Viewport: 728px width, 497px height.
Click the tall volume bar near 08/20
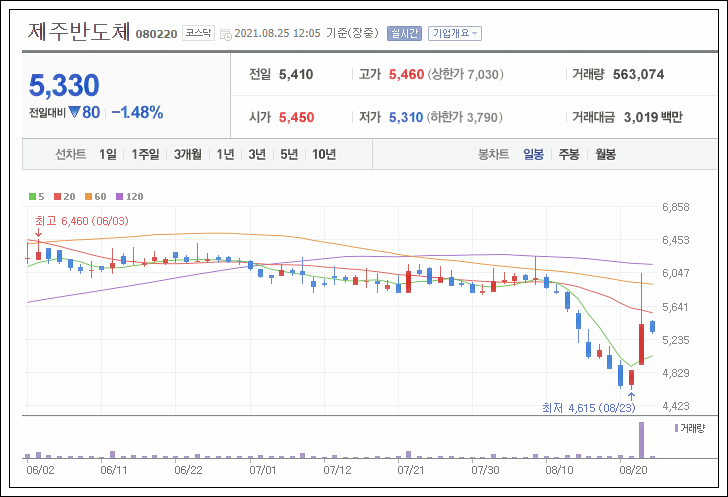pyautogui.click(x=642, y=440)
